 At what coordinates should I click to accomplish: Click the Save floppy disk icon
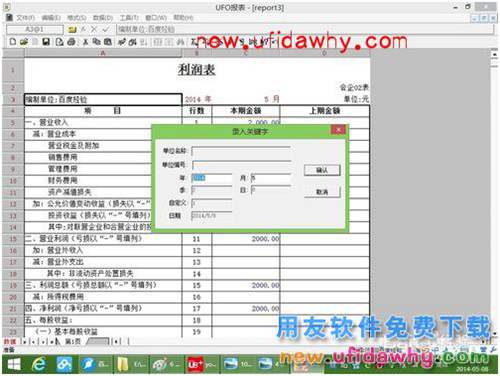point(46,42)
